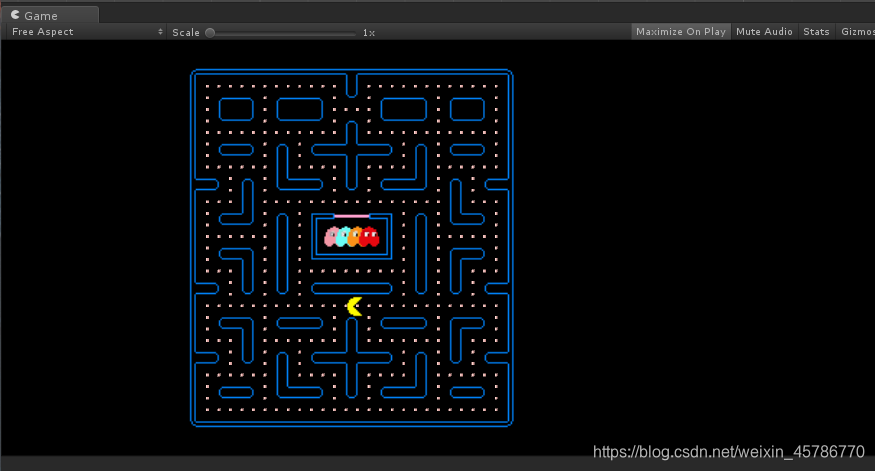Toggle the Stats overlay
Viewport: 875px width, 471px height.
click(816, 32)
